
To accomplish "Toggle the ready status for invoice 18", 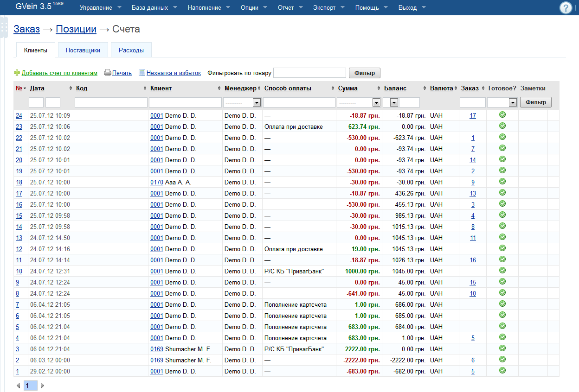I will [x=502, y=182].
